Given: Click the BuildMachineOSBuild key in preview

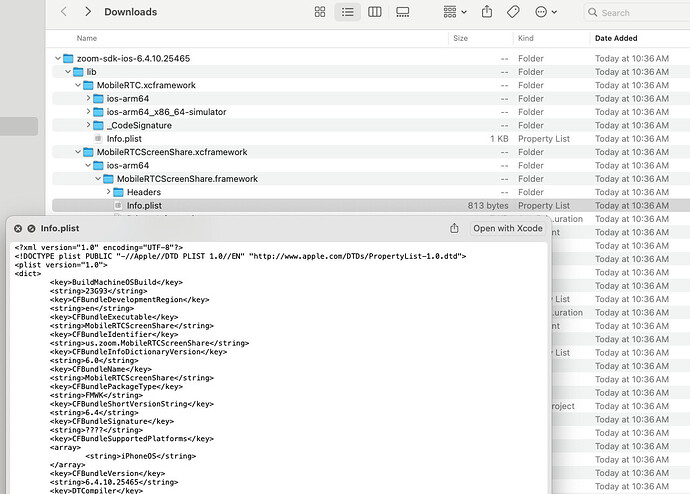Looking at the screenshot, I should 116,282.
